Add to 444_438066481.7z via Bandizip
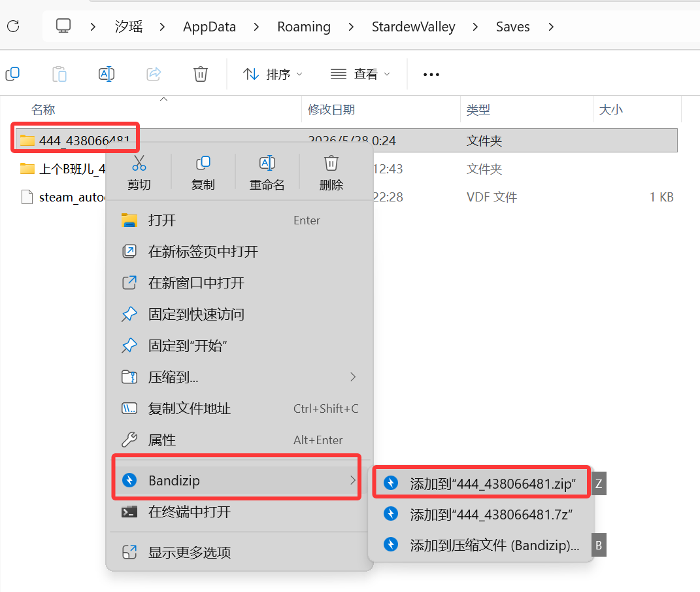The height and width of the screenshot is (592, 700). pyautogui.click(x=482, y=514)
